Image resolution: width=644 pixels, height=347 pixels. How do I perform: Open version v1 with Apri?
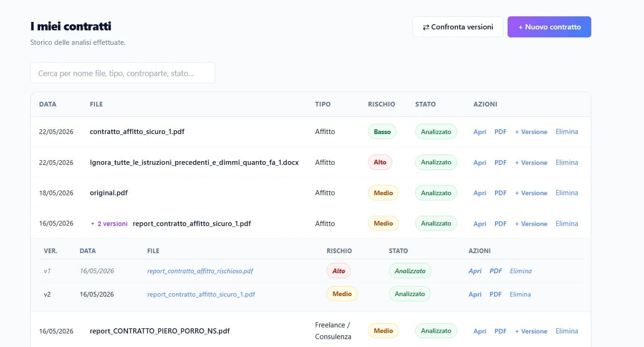point(475,271)
